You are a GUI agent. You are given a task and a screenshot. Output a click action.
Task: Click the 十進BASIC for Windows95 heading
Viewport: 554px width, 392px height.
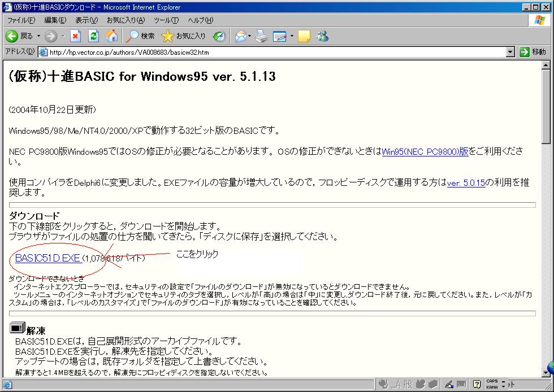(142, 76)
